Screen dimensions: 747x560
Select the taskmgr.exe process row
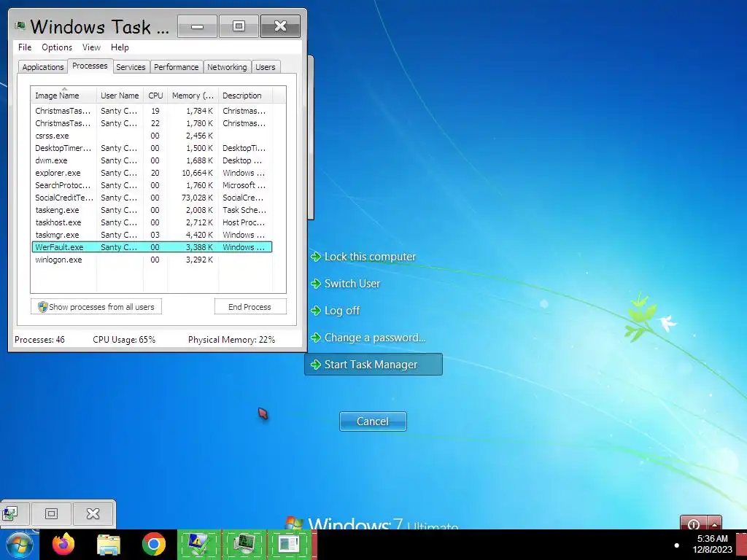click(152, 235)
